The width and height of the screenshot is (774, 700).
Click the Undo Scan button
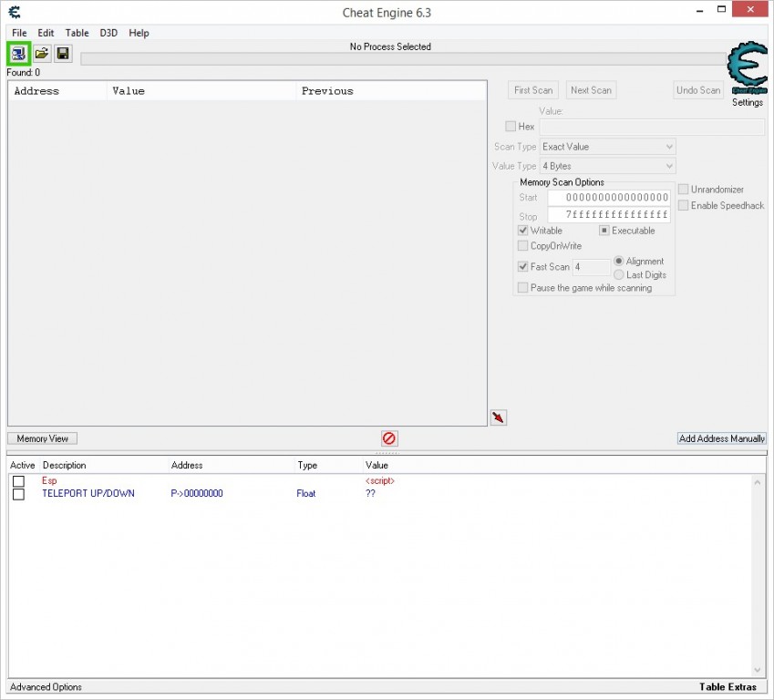[698, 90]
